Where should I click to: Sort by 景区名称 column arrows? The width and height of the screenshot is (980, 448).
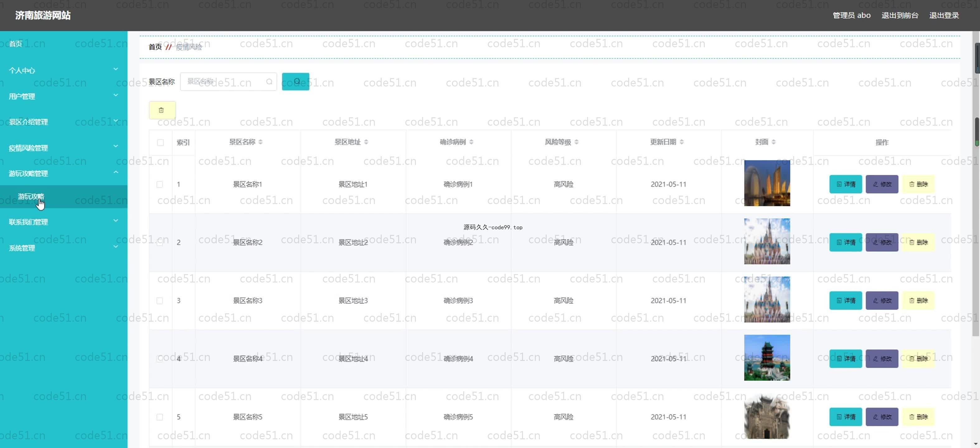pos(261,142)
